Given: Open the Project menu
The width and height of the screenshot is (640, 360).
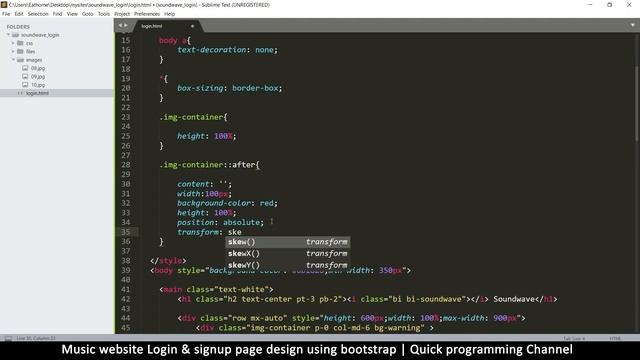Looking at the screenshot, I should pyautogui.click(x=122, y=14).
